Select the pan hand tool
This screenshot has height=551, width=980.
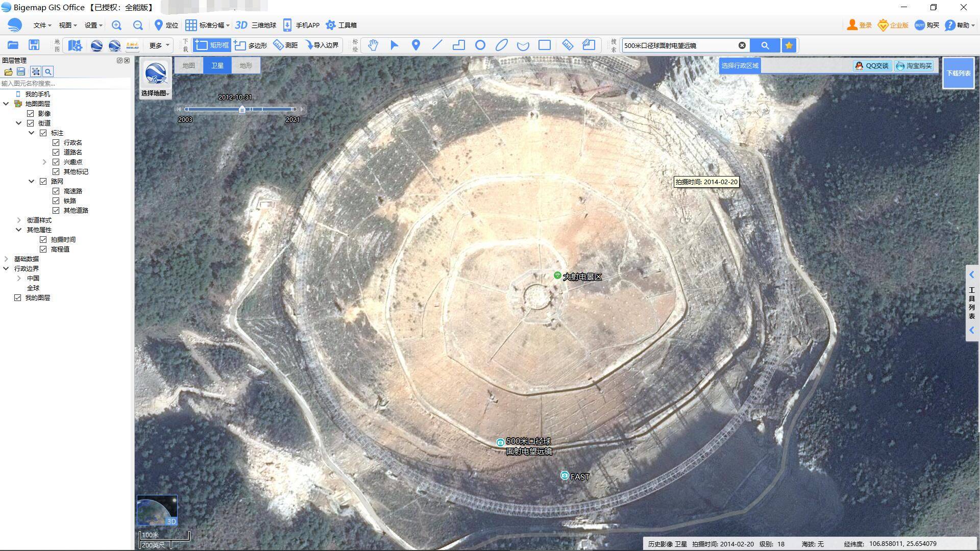373,45
